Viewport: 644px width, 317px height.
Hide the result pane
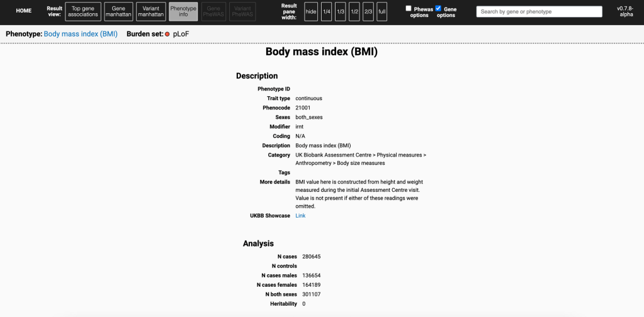[x=311, y=11]
